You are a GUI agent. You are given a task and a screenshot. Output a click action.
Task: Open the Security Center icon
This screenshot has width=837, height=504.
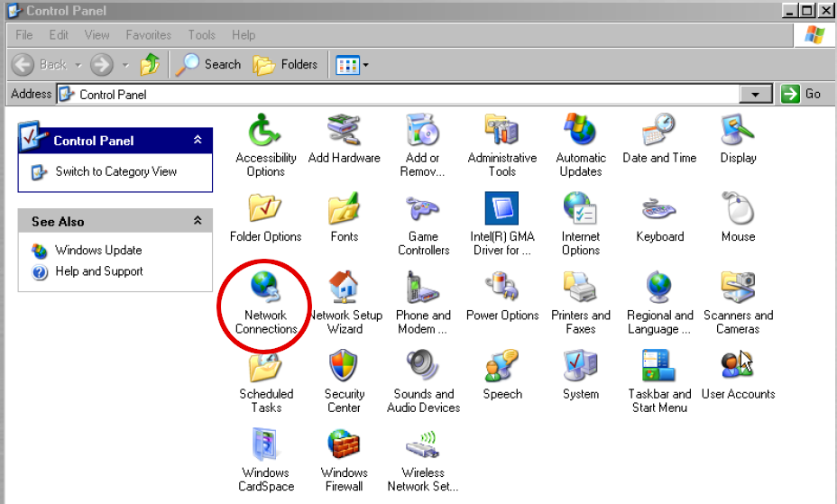click(x=344, y=368)
